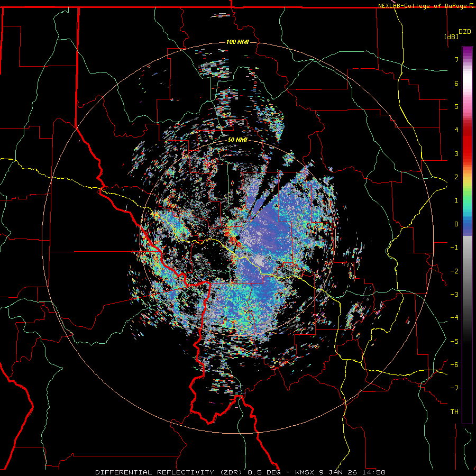The width and height of the screenshot is (476, 476).
Task: Click the TH threshold label in legend
Action: (454, 412)
